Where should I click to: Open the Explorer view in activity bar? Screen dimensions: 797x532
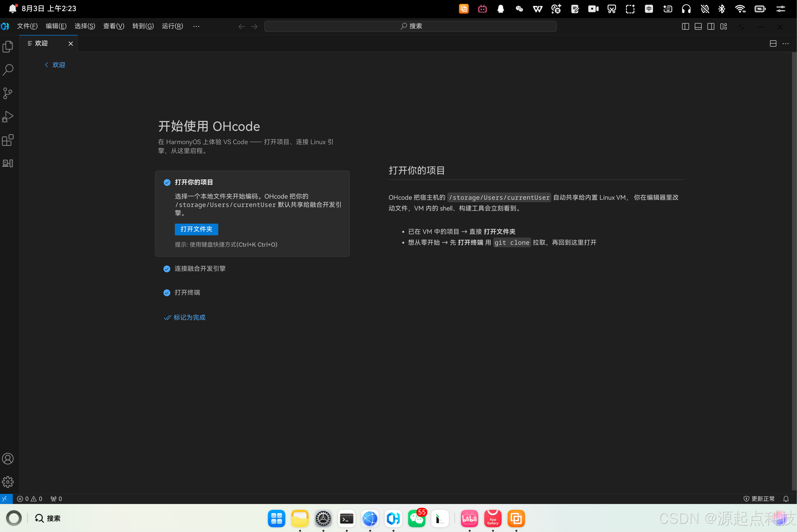pos(8,46)
